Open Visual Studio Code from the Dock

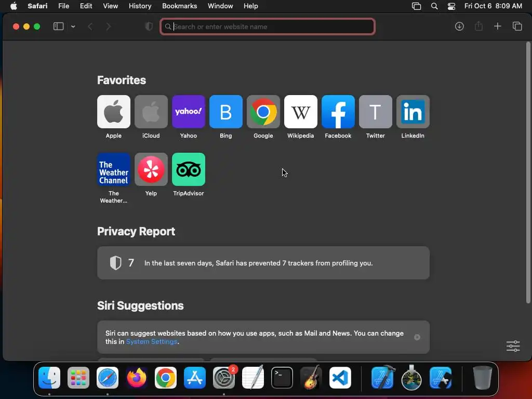(x=340, y=378)
